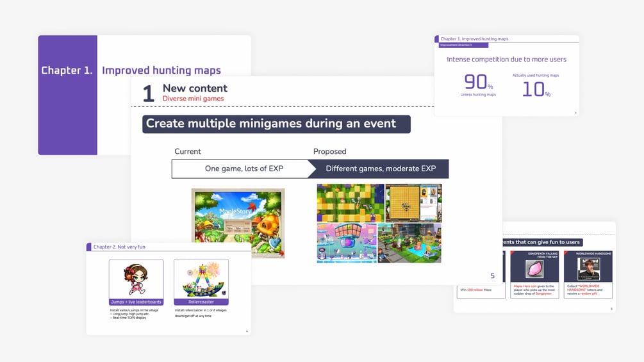
Task: Select the '90%' statistic
Action: coord(479,81)
